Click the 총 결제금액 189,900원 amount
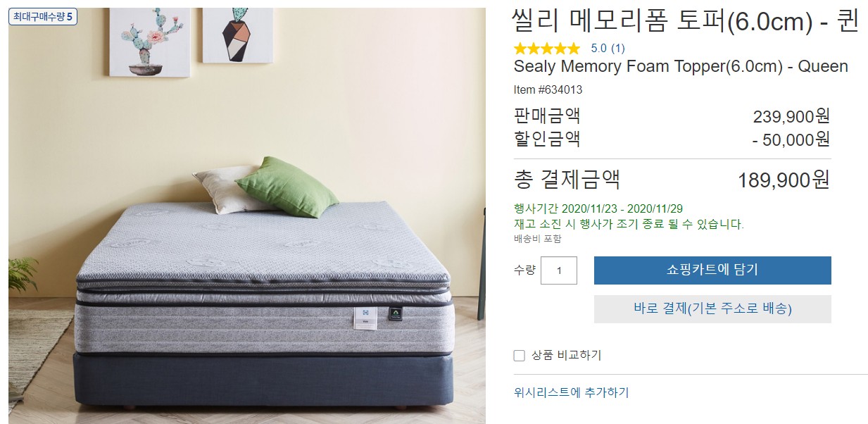Screen dimensions: 868x424 tap(784, 180)
